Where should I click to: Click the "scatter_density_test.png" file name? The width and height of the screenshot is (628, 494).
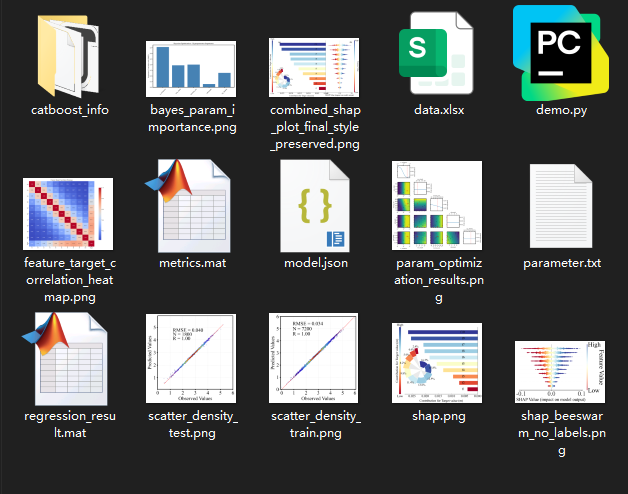point(193,424)
